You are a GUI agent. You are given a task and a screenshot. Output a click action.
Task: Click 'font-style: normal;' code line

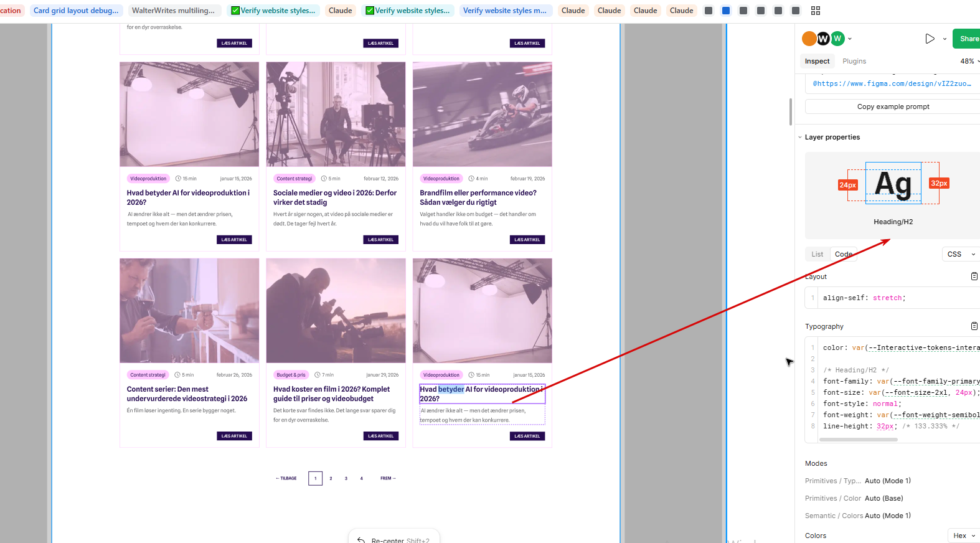(862, 404)
